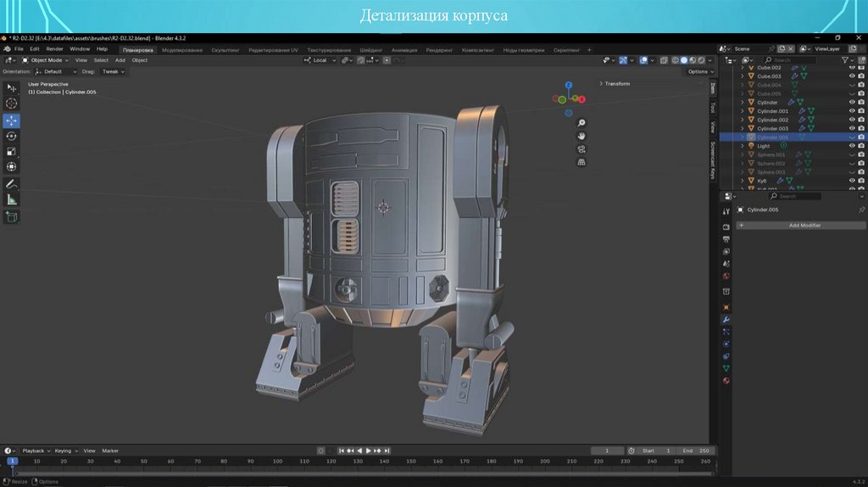Image resolution: width=868 pixels, height=487 pixels.
Task: Switch to the Моделирование workspace tab
Action: [x=182, y=50]
